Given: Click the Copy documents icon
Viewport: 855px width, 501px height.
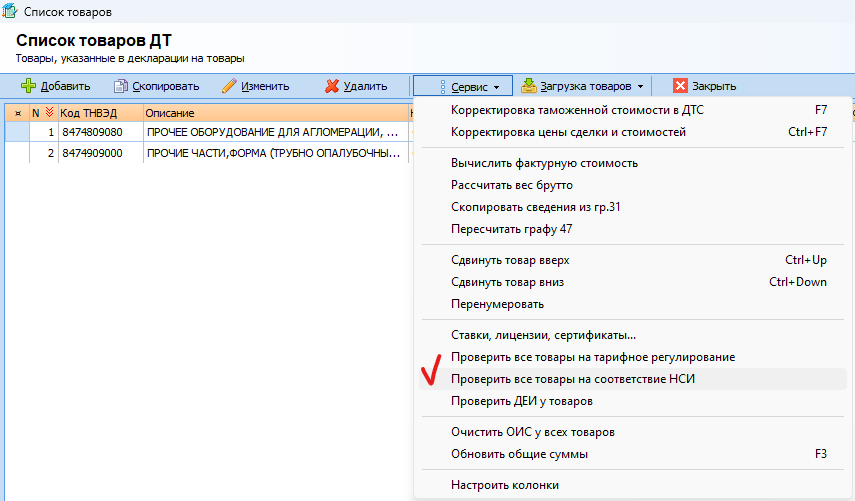Looking at the screenshot, I should click(121, 86).
